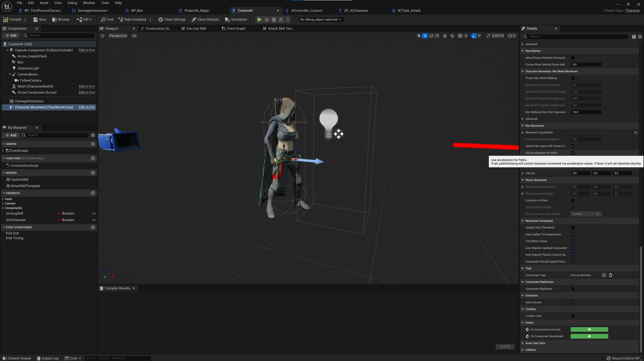Open Details panel settings gear
This screenshot has height=361, width=644.
click(x=640, y=37)
